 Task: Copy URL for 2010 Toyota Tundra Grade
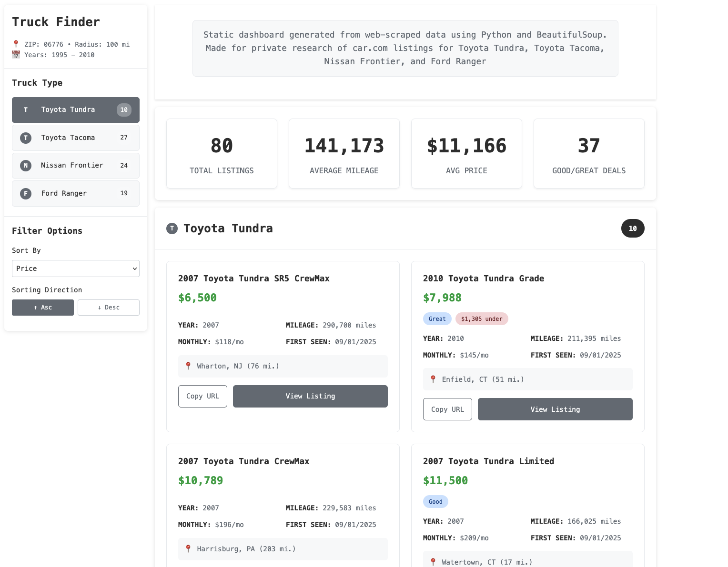pos(447,409)
